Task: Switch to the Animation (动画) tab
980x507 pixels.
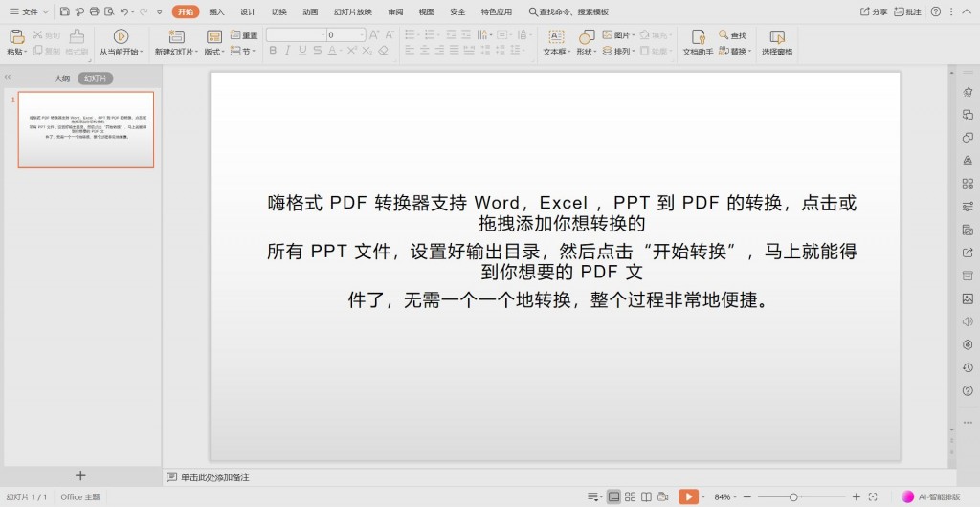Action: point(311,11)
